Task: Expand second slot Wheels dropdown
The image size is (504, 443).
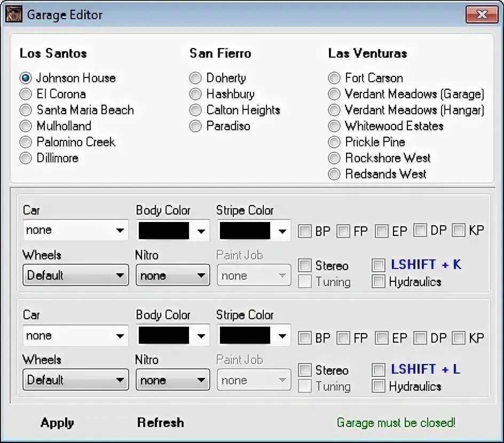Action: tap(75, 379)
